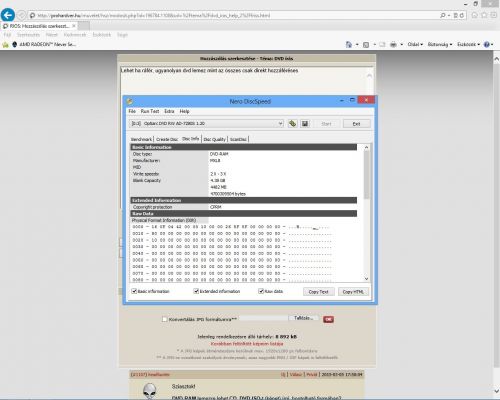
Task: Open the Súgó menu in browser
Action: click(122, 35)
